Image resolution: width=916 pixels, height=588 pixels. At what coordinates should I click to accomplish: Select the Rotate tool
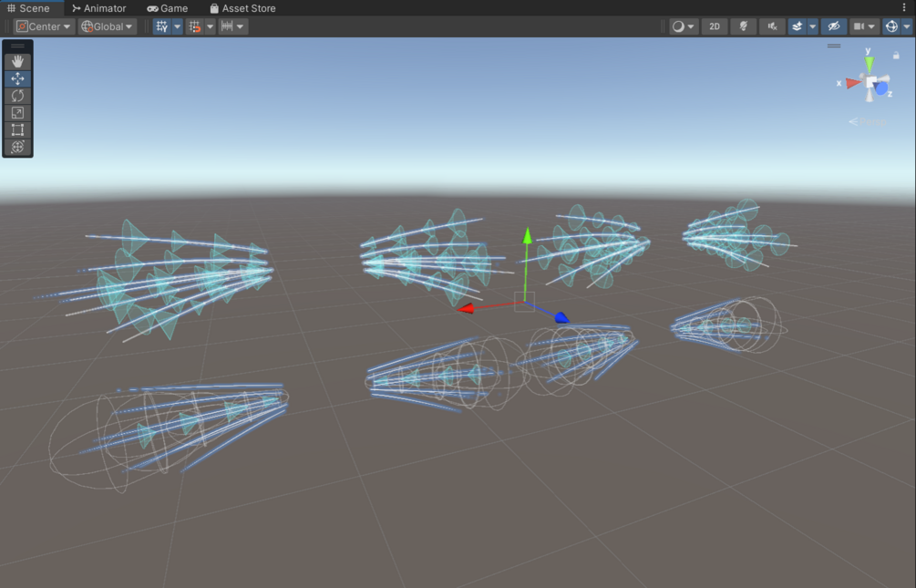[x=17, y=96]
